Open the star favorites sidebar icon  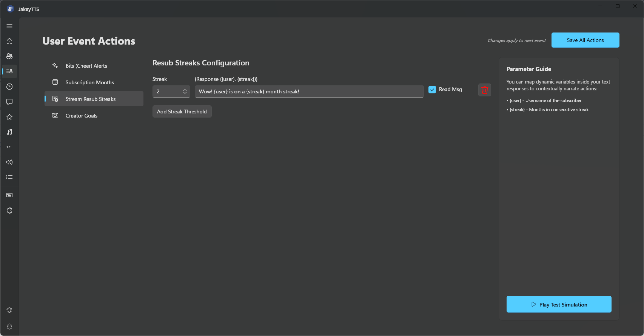pos(9,117)
